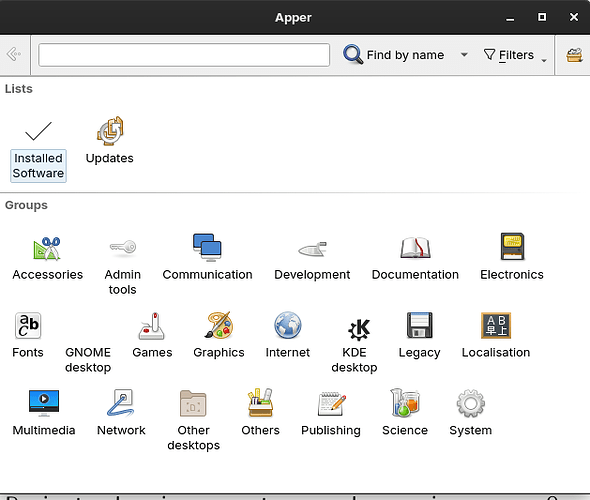The height and width of the screenshot is (500, 590).
Task: Open the Graphics palette group
Action: point(219,335)
